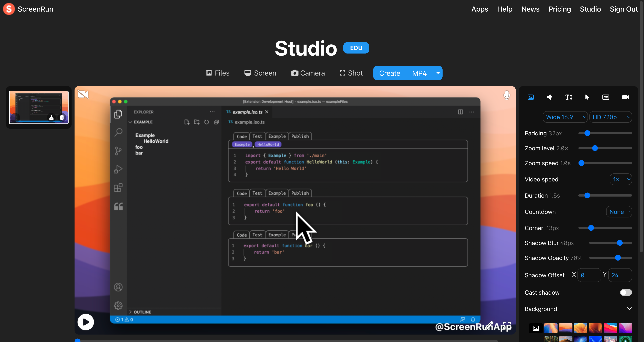
Task: Open the export format dropdown arrow
Action: [438, 73]
